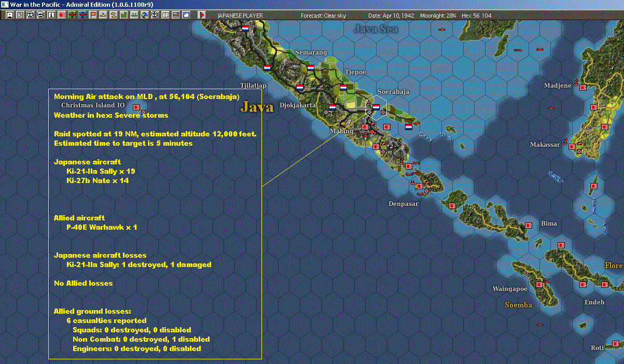
Task: Select the Japanese flag beside Malang label
Action: point(365,127)
